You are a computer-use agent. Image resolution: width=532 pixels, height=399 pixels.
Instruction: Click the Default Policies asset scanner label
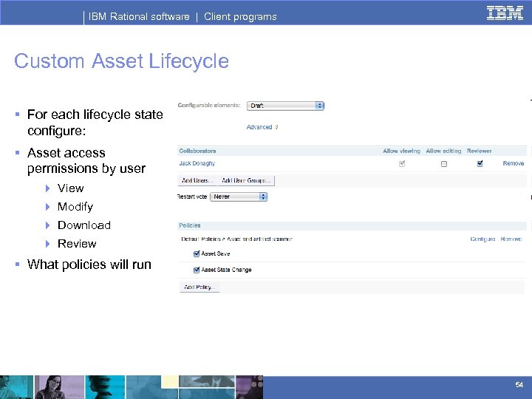[x=236, y=239]
